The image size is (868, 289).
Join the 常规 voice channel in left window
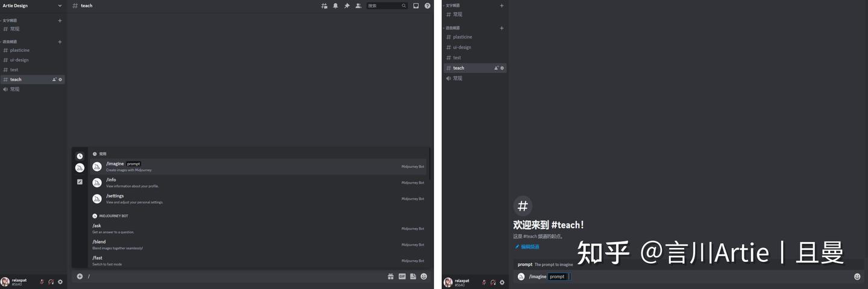point(33,89)
